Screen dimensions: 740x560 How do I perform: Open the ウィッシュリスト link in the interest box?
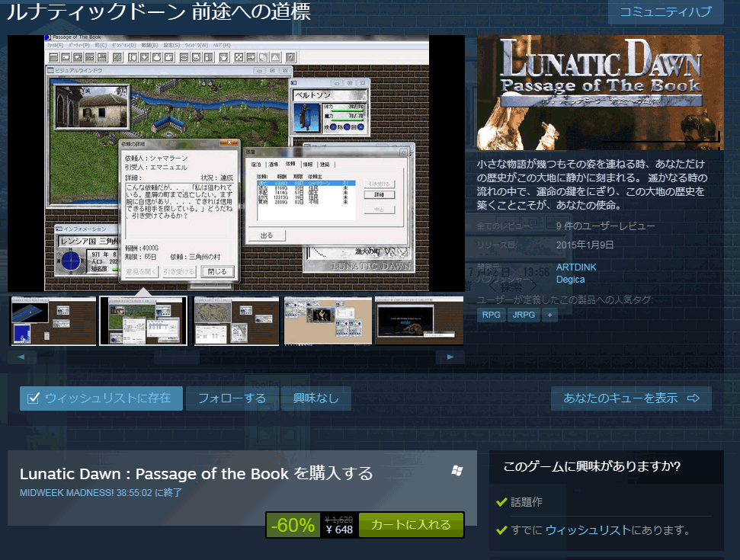click(588, 530)
